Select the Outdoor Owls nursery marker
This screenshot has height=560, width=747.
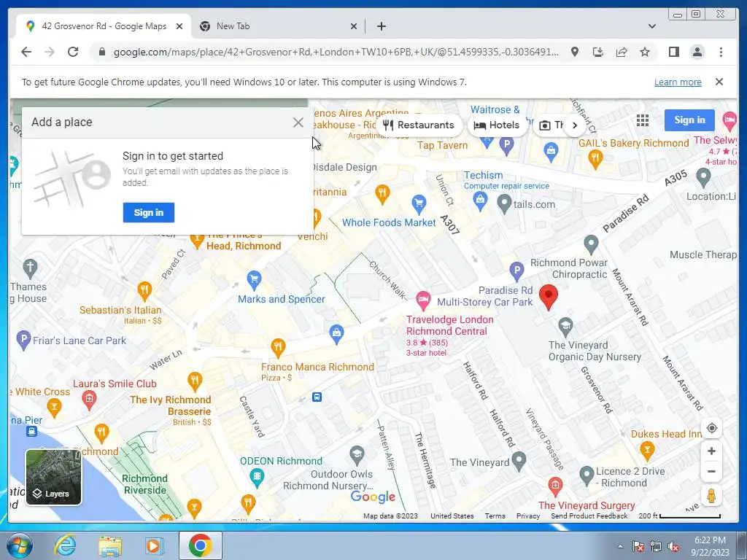[x=357, y=455]
